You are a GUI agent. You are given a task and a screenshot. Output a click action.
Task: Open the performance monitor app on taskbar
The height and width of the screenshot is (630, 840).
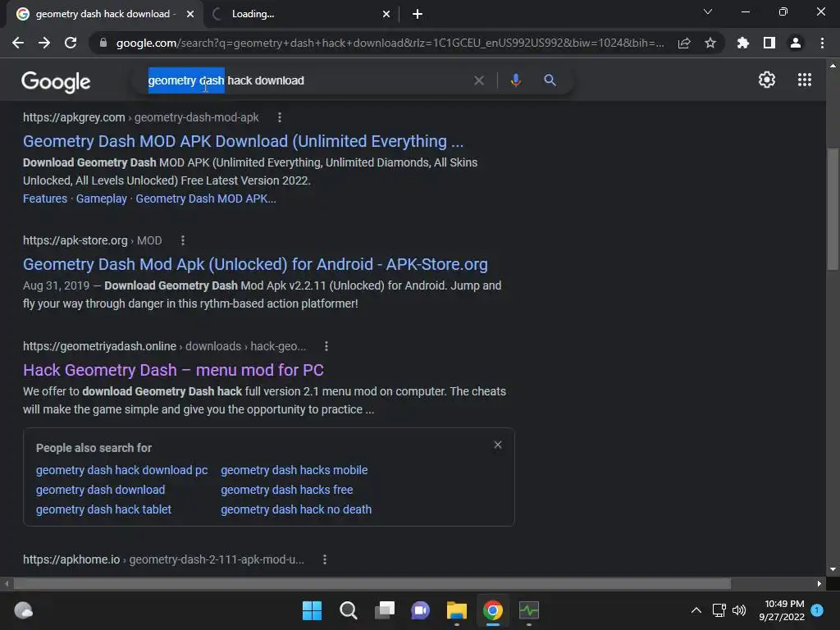[x=529, y=610]
